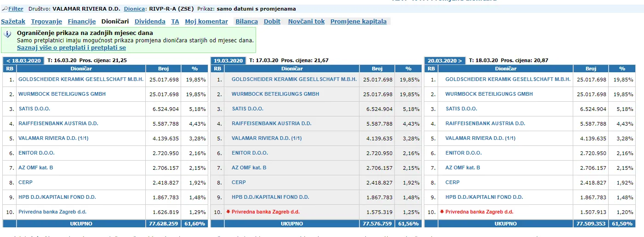Viewport: 644px width, 237px height.
Task: Open the Filter link
Action: pos(16,9)
